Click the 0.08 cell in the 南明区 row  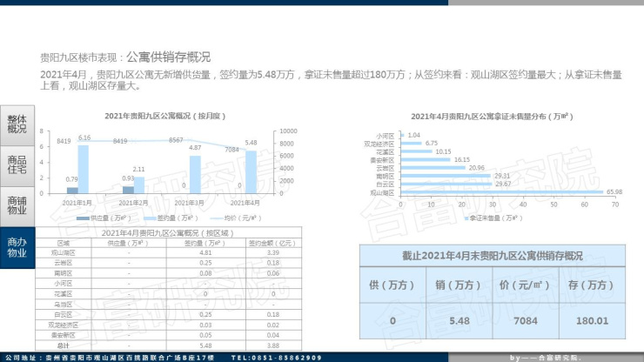click(205, 273)
